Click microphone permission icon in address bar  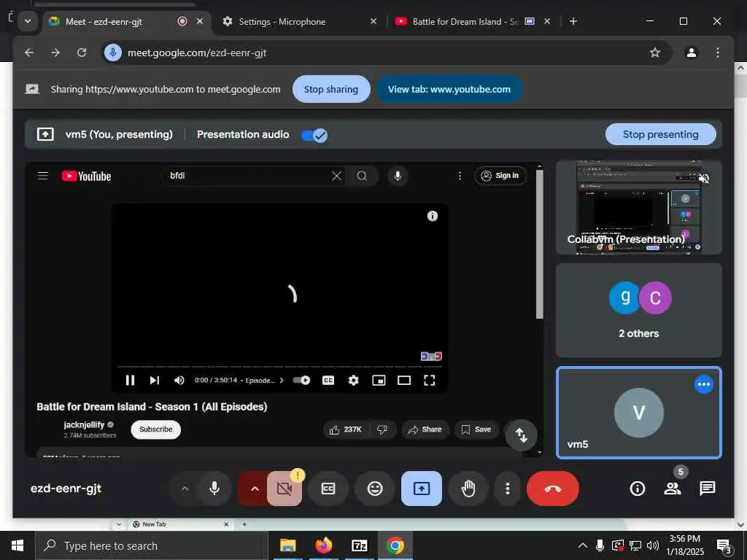[113, 52]
